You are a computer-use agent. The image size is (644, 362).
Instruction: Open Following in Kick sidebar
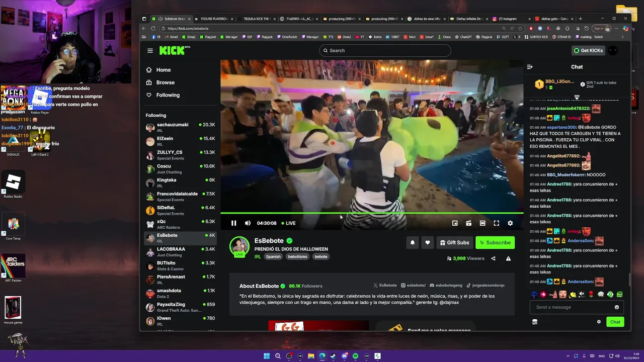click(x=168, y=95)
